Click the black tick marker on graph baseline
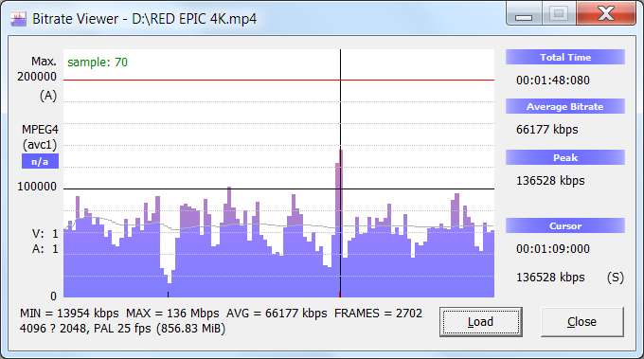This screenshot has width=644, height=359. click(168, 294)
